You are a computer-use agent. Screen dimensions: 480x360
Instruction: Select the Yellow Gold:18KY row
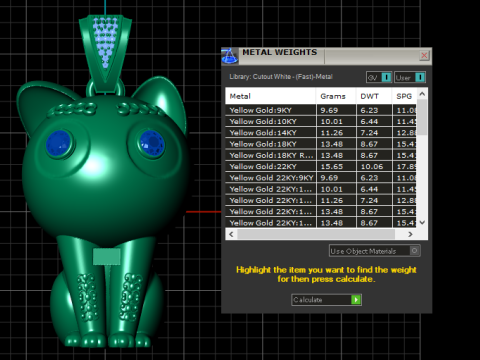click(321, 144)
